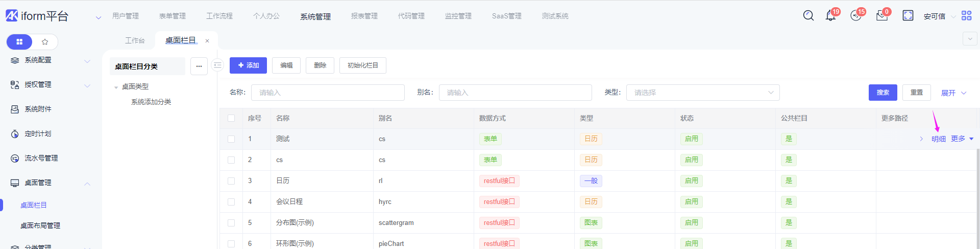Switch to the 工作台 tab
Screen dimensions: 980x249
[135, 40]
